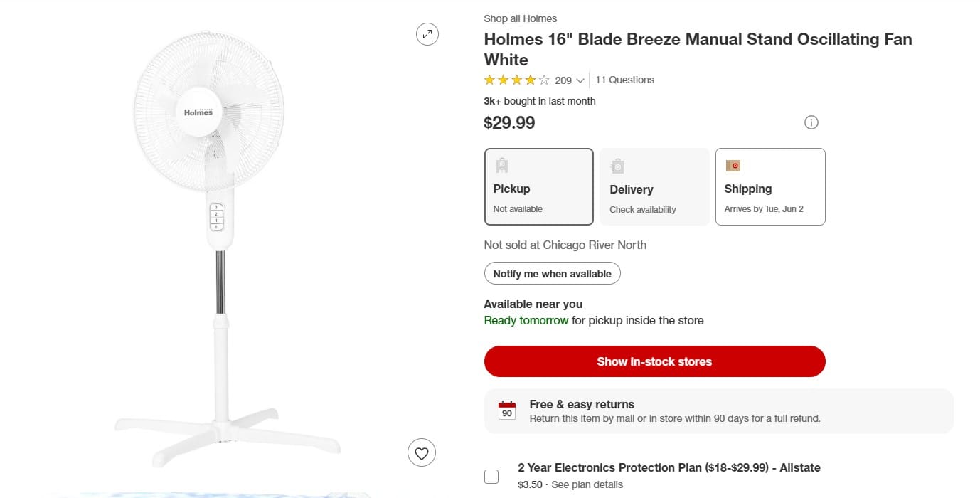The height and width of the screenshot is (498, 980).
Task: Change store via Chicago River North link
Action: [595, 245]
